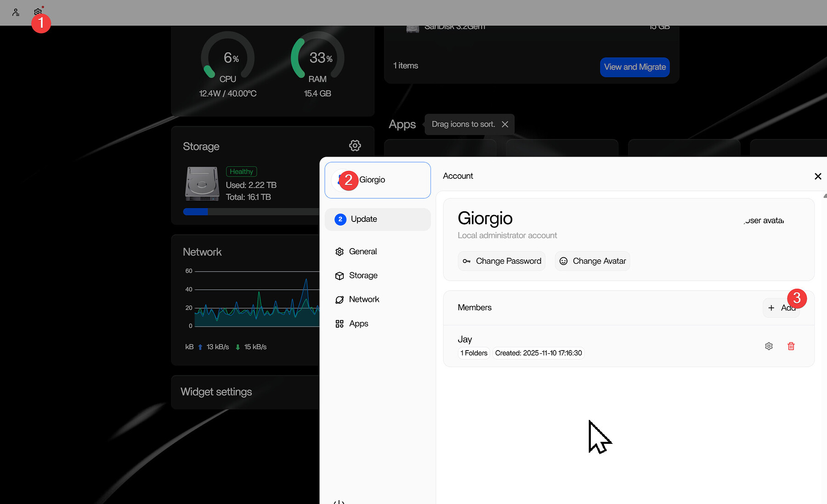Close the Account settings panel
Viewport: 827px width, 504px height.
(817, 176)
